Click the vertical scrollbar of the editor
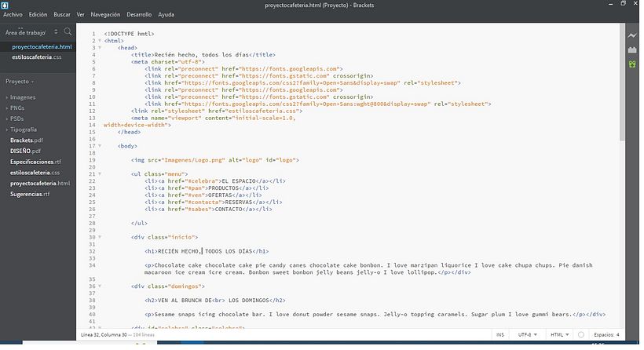This screenshot has width=644, height=350. 622,86
